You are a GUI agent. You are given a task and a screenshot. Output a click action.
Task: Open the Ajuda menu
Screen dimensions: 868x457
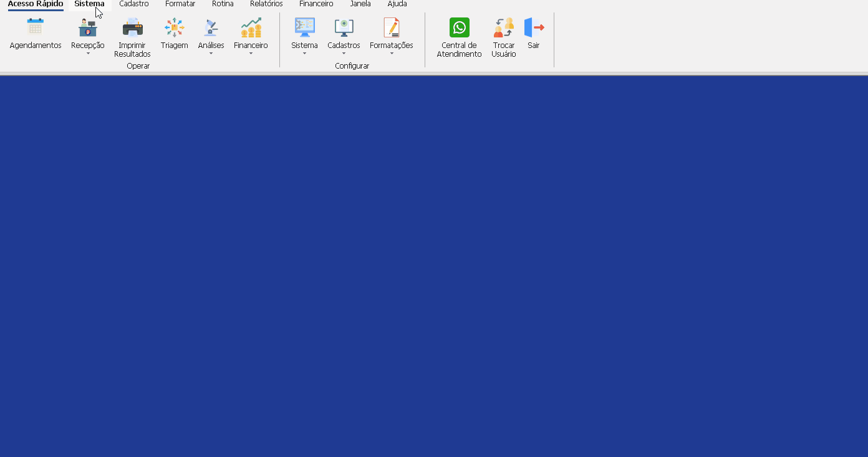(x=397, y=4)
